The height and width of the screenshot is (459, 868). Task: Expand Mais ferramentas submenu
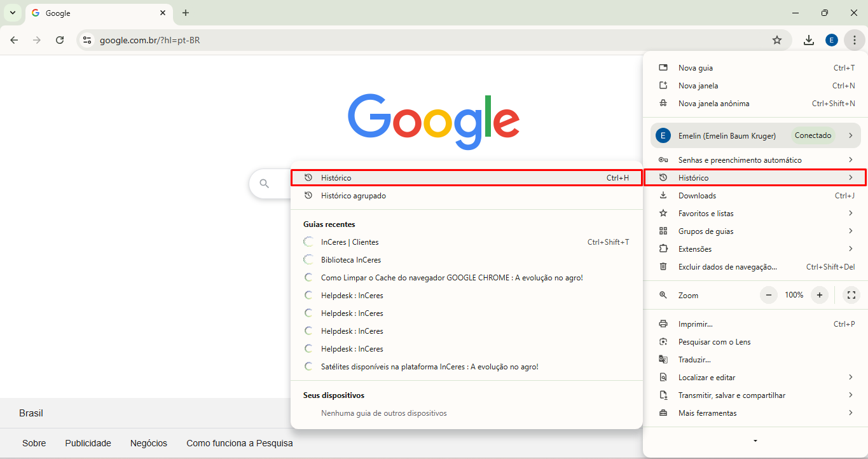click(x=755, y=413)
